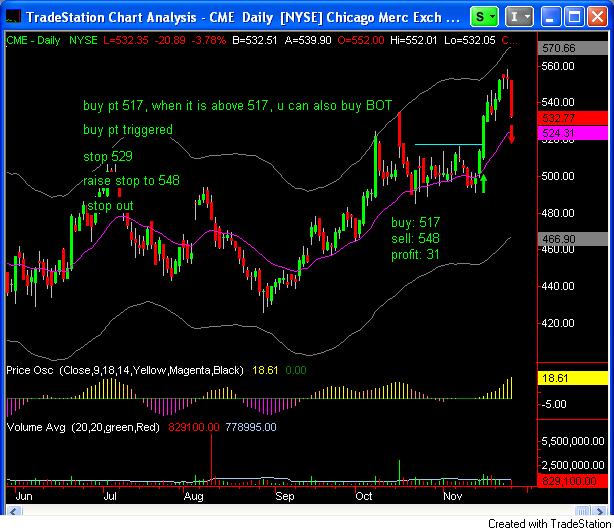The width and height of the screenshot is (614, 530).
Task: Click the green up arrow buy marker
Action: [484, 183]
